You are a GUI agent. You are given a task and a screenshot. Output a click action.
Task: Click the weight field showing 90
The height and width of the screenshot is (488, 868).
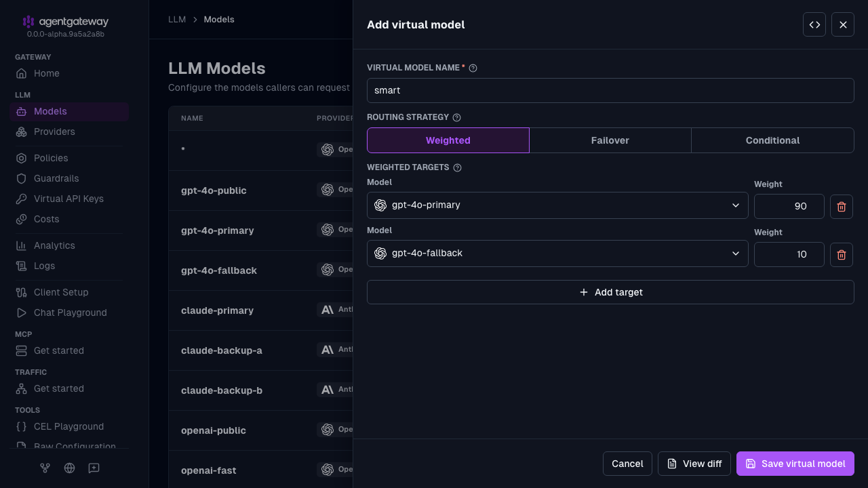[x=789, y=207]
